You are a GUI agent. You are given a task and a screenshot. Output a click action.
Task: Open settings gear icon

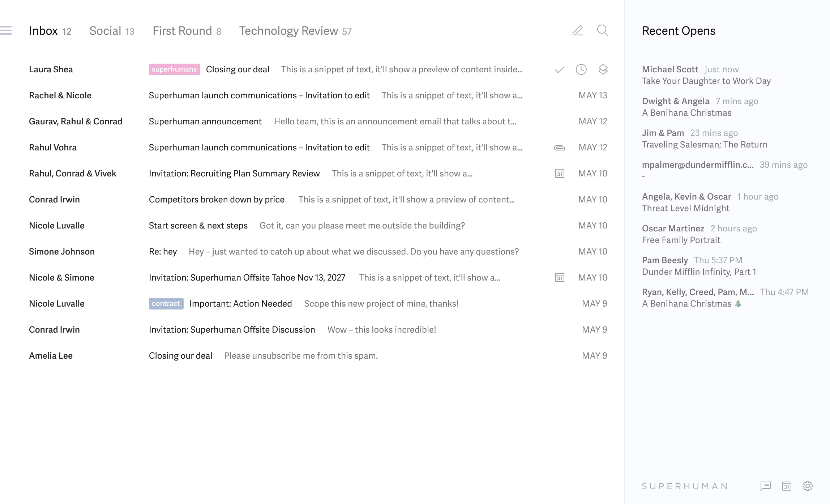click(808, 486)
